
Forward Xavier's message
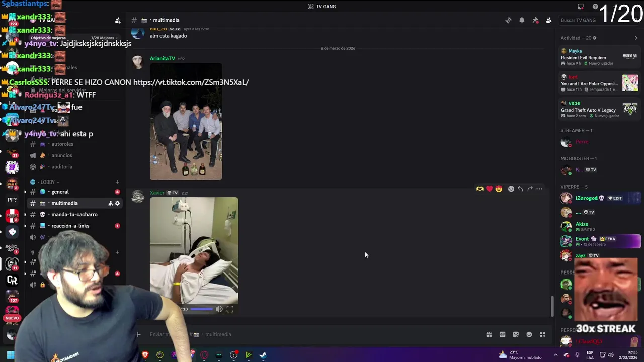(x=530, y=189)
